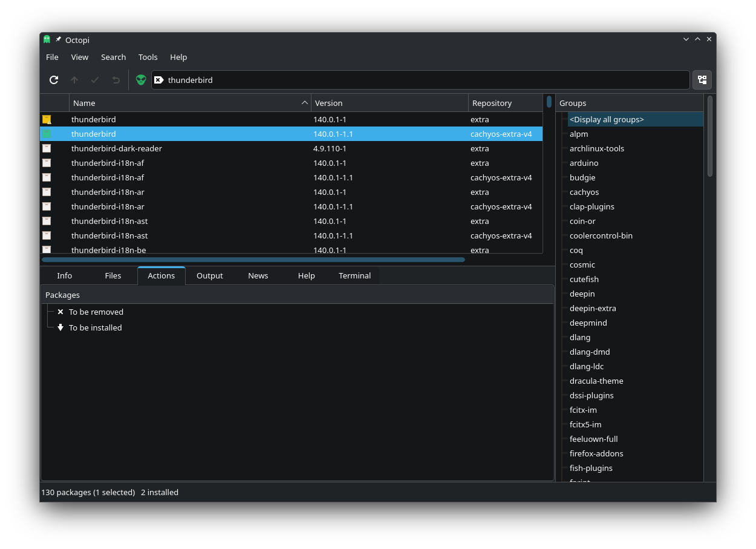Click the green alien AUR icon
Screen dimensions: 756x549
141,80
